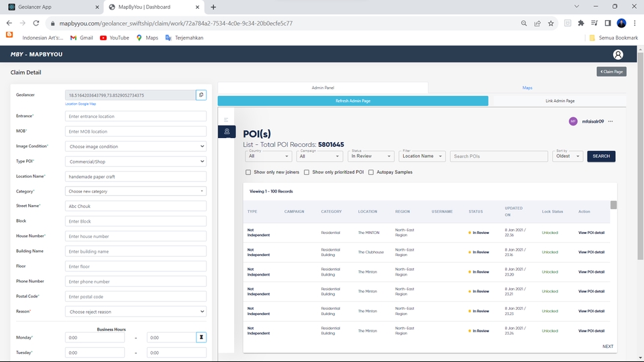Open the Semua Bookmark folder
The height and width of the screenshot is (362, 644).
click(614, 38)
